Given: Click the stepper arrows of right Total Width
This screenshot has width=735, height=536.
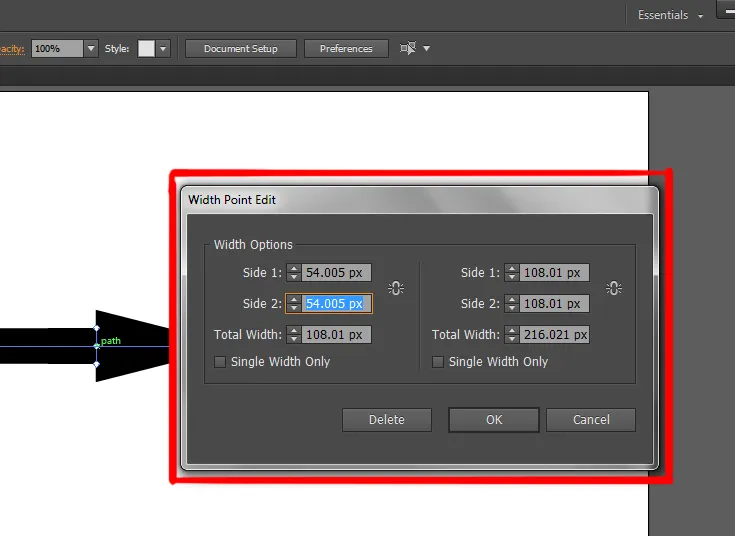Looking at the screenshot, I should (512, 335).
